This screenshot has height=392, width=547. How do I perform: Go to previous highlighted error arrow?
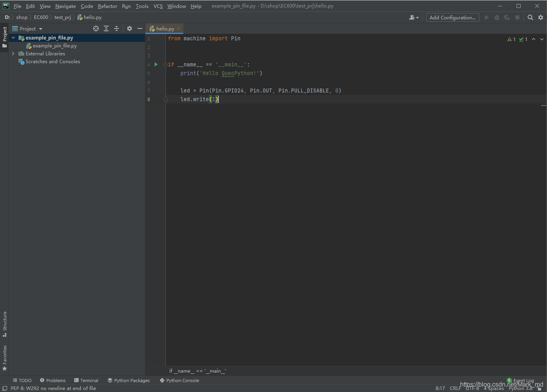pyautogui.click(x=534, y=39)
